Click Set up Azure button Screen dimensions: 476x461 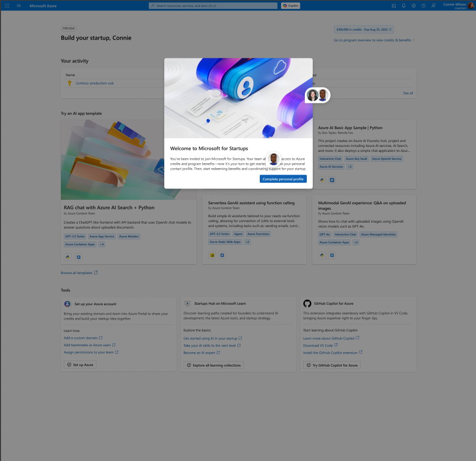tap(80, 365)
